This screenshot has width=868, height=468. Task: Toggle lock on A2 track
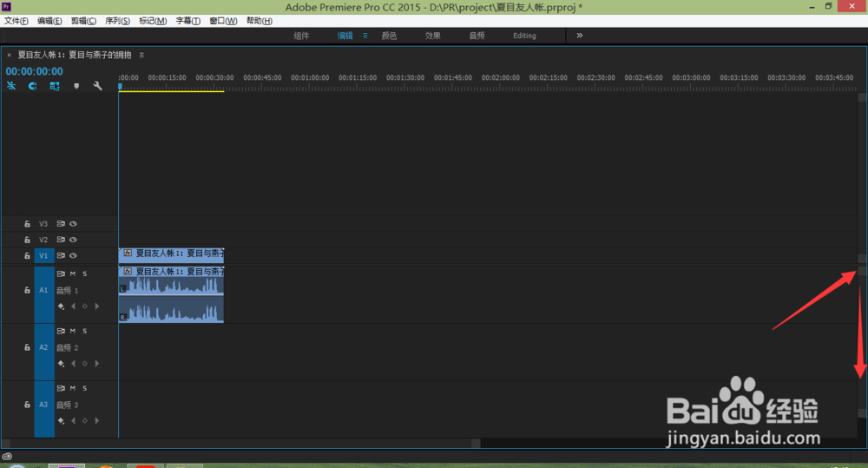coord(27,347)
